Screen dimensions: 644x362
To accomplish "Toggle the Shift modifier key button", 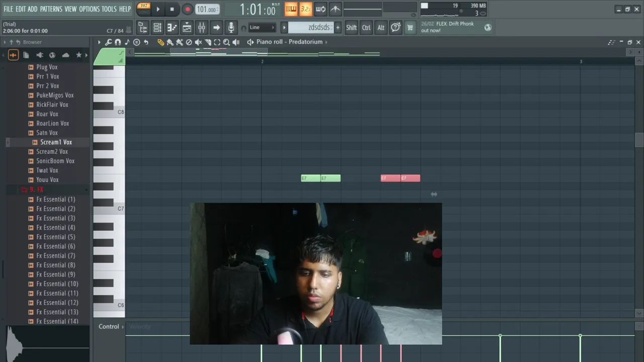I will pos(351,28).
